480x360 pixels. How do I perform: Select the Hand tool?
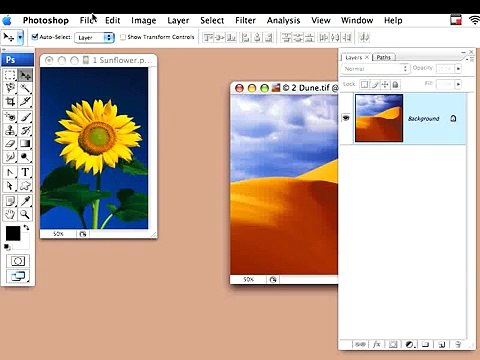[x=10, y=214]
